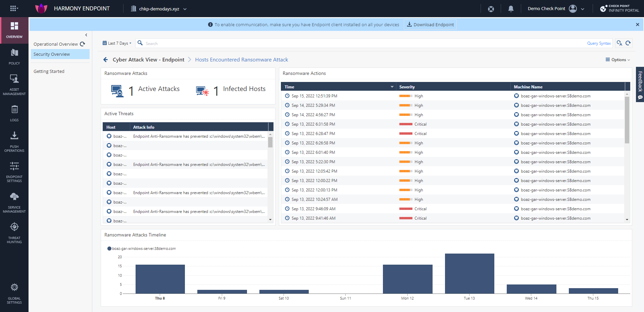644x312 pixels.
Task: Click the search magnifier icon
Action: tap(140, 43)
